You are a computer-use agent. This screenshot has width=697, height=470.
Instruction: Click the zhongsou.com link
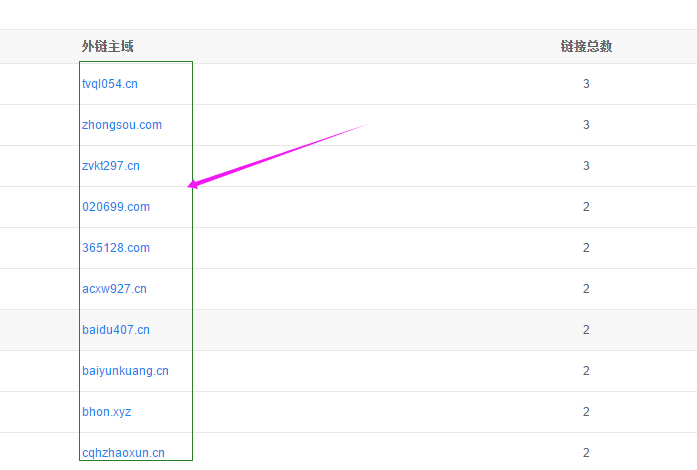tap(122, 125)
